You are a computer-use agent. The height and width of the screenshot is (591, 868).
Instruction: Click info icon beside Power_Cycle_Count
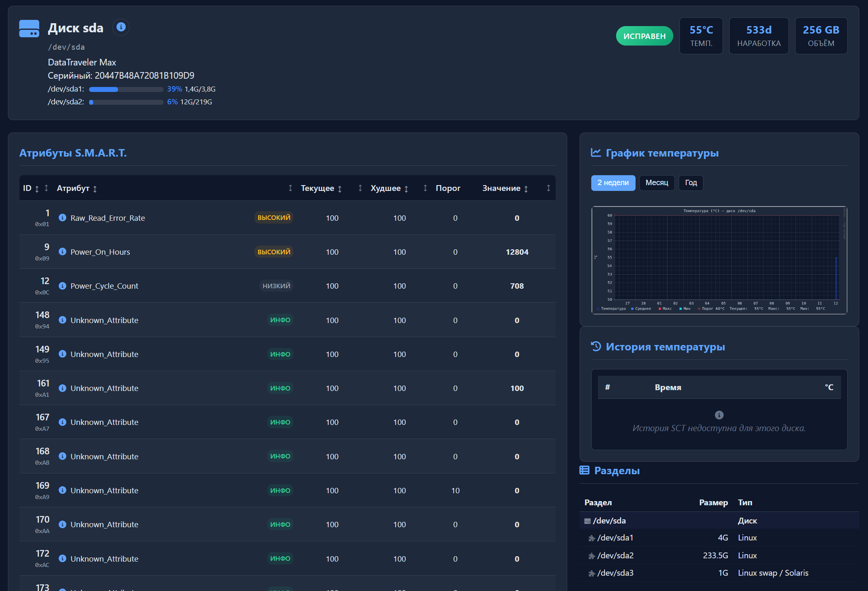(63, 286)
